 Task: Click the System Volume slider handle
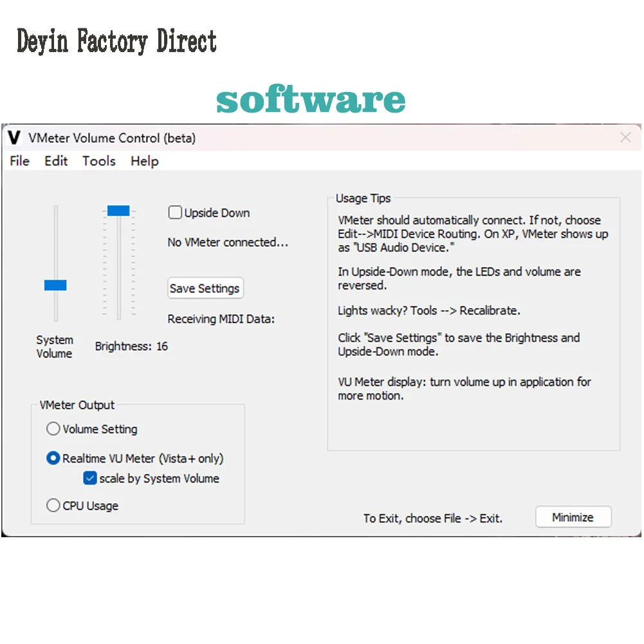coord(55,285)
